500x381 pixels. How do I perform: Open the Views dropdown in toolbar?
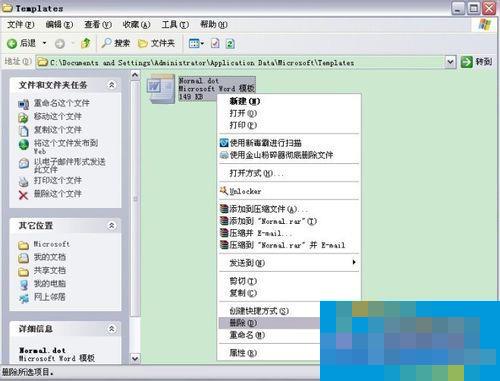(x=196, y=43)
